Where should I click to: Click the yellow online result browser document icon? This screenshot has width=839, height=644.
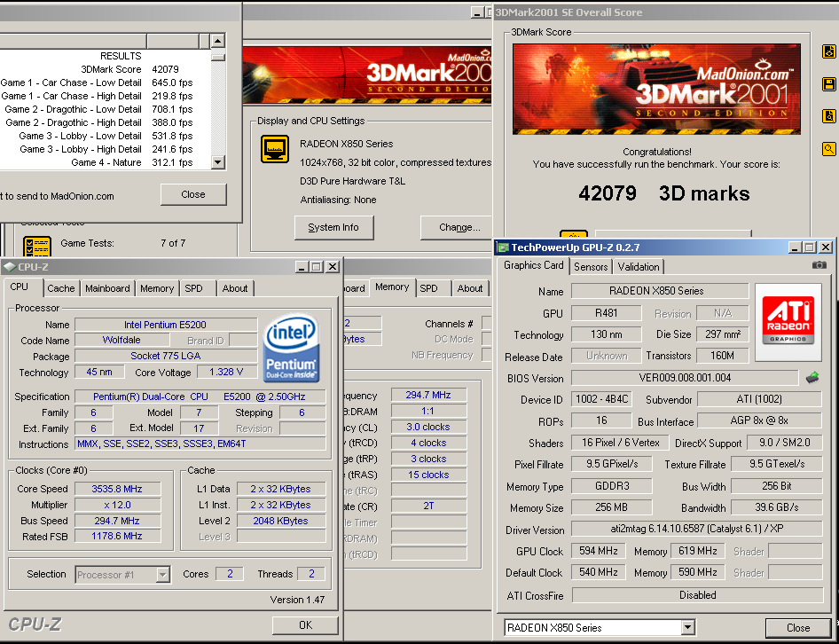[x=829, y=52]
